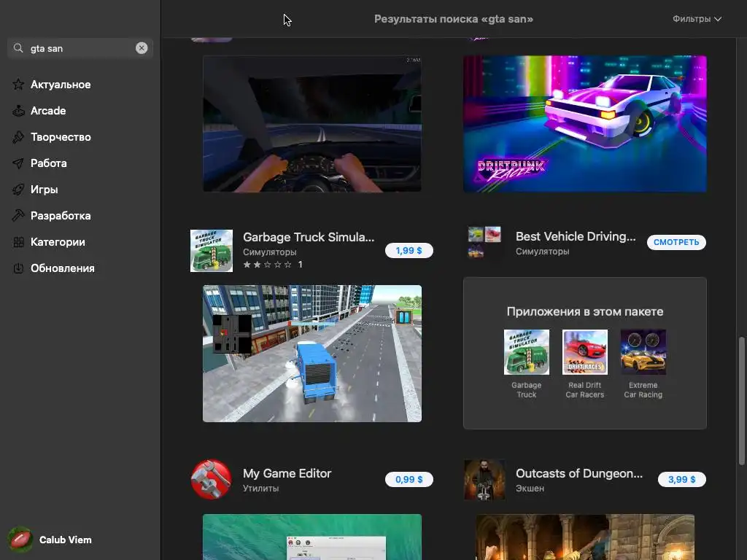Click the Arcade joystick icon
The image size is (747, 560).
pos(18,111)
